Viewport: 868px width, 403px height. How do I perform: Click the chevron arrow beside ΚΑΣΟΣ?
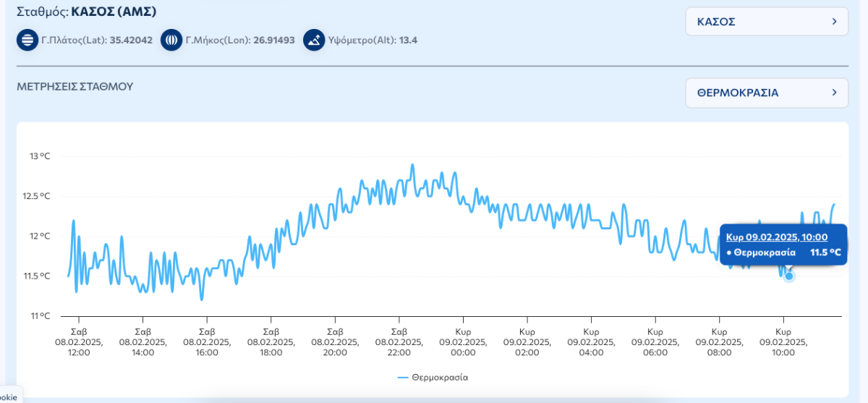[834, 22]
